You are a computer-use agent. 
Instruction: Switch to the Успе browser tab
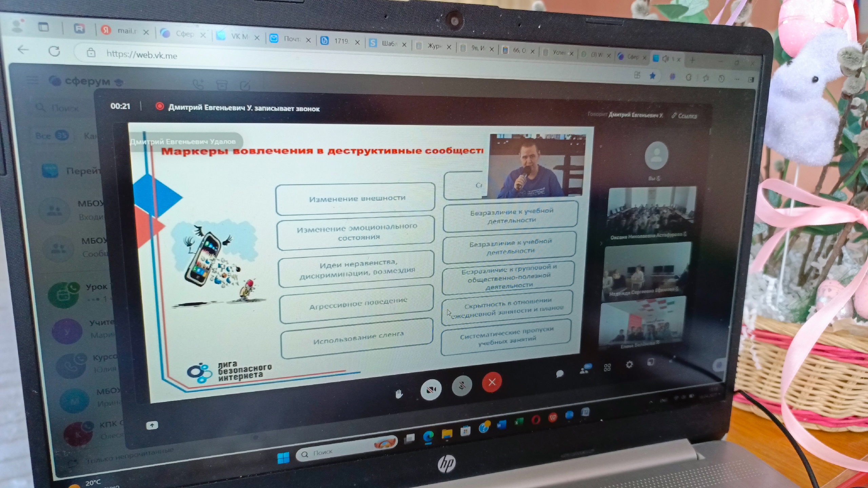[x=558, y=53]
